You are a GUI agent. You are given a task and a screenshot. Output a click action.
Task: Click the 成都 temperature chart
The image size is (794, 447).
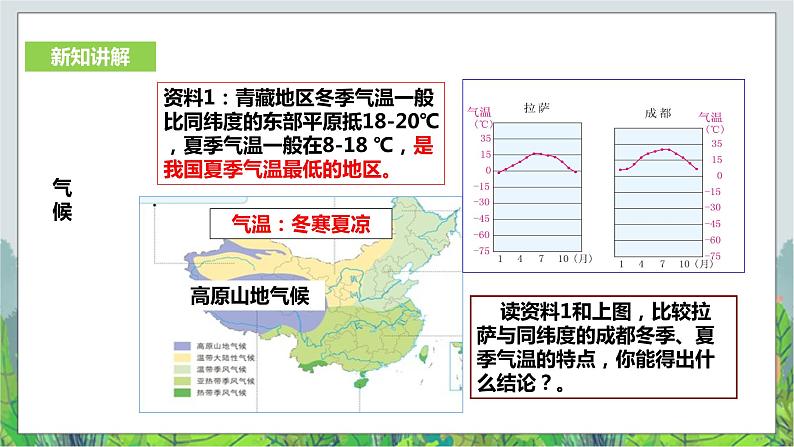[658, 192]
